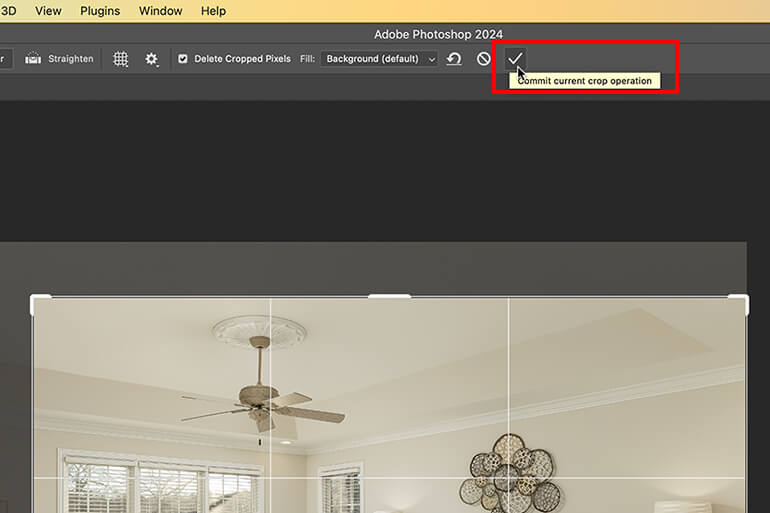Click the top-center crop edge handle
The width and height of the screenshot is (770, 513).
click(389, 296)
